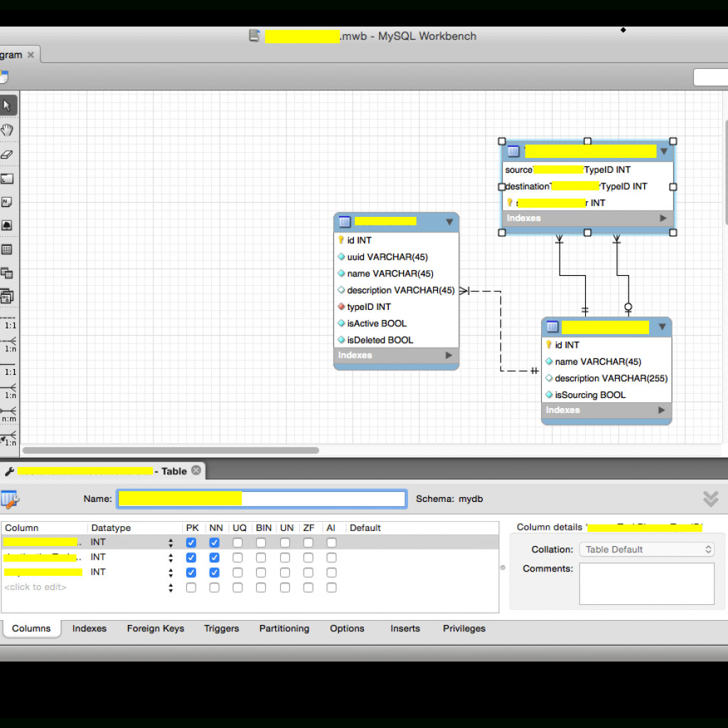Enable PK checkbox on the empty column row
728x728 pixels.
193,587
